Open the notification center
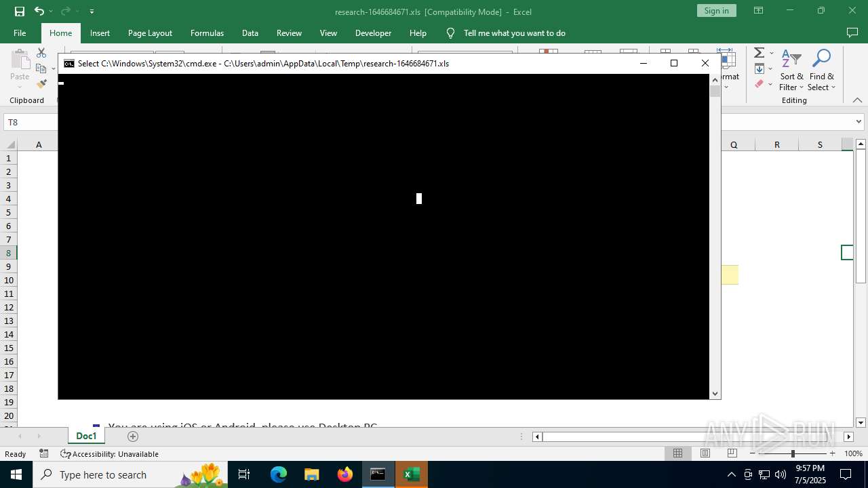The width and height of the screenshot is (868, 488). click(x=846, y=474)
